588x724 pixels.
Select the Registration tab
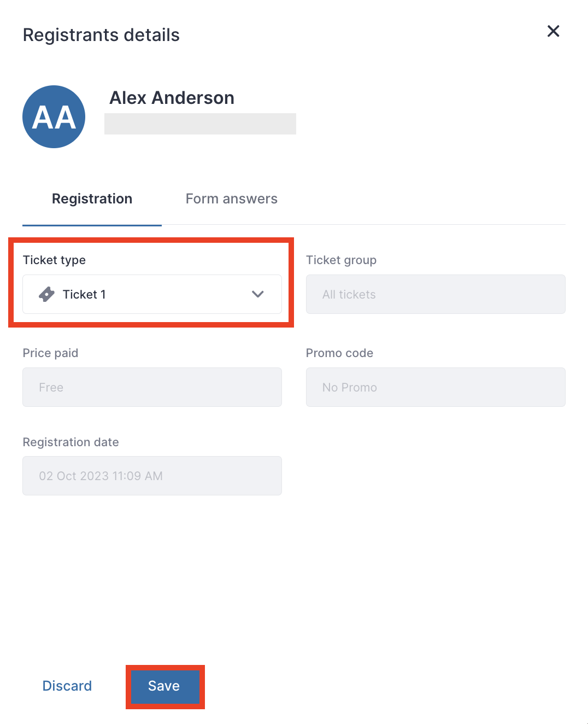click(92, 198)
